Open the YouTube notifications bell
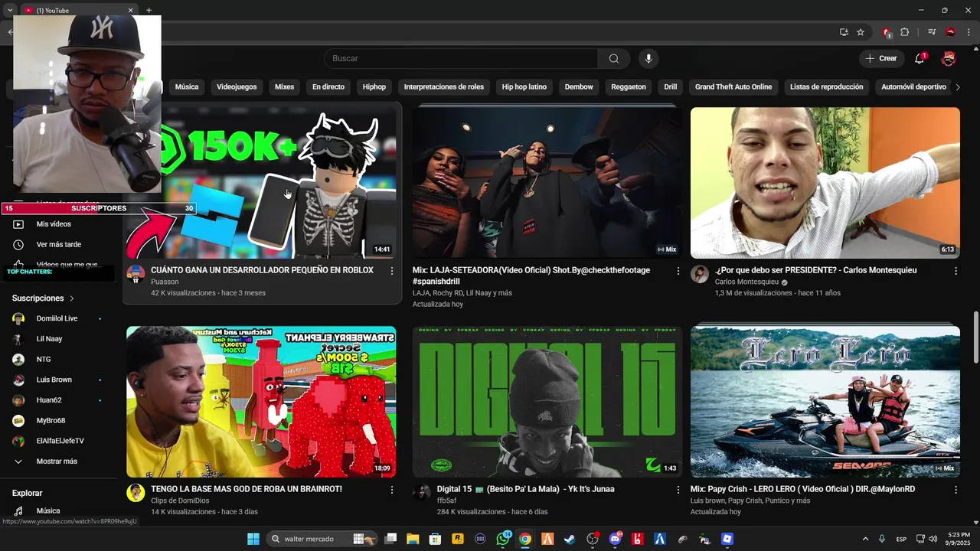Image resolution: width=980 pixels, height=551 pixels. coord(920,59)
